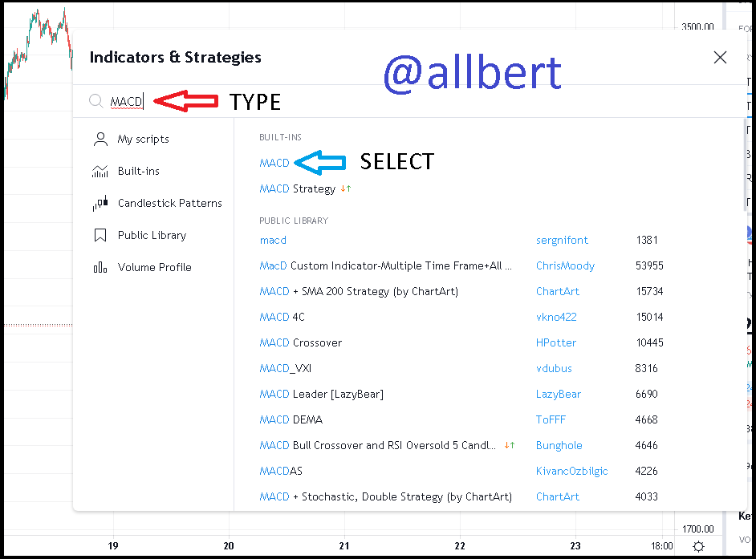Choose the MACD Crossover script
This screenshot has height=559, width=756.
pyautogui.click(x=300, y=342)
